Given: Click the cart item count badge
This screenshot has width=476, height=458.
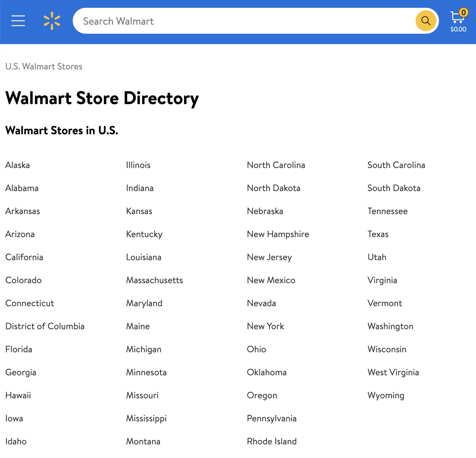Looking at the screenshot, I should point(464,12).
